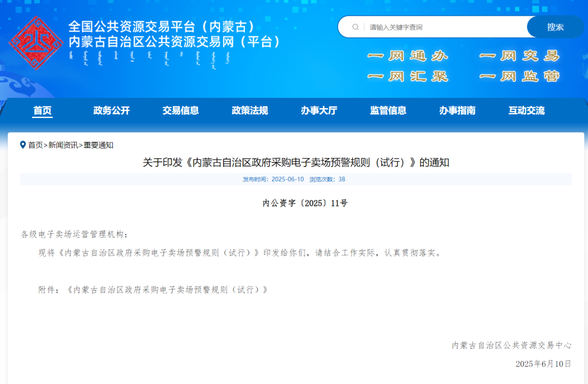Open the 互动交流 section
Image resolution: width=588 pixels, height=384 pixels.
click(x=526, y=110)
